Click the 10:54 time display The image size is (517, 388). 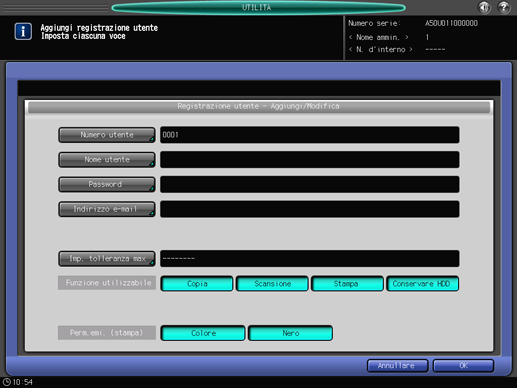[x=23, y=382]
